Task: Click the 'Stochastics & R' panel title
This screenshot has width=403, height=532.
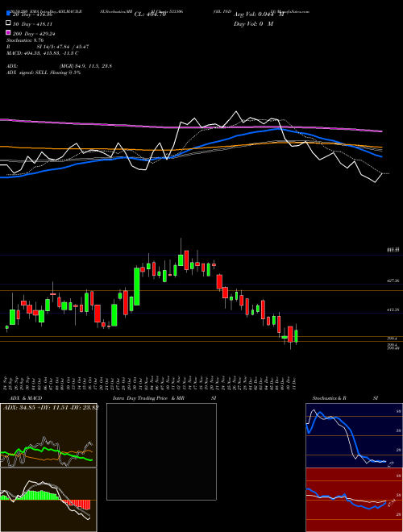Action: pyautogui.click(x=329, y=398)
